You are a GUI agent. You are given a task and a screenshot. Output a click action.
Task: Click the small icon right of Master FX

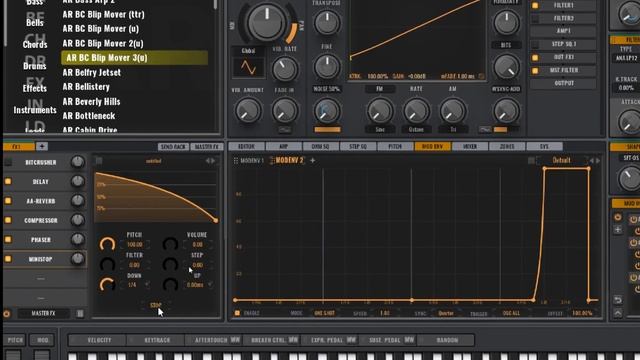[80, 313]
